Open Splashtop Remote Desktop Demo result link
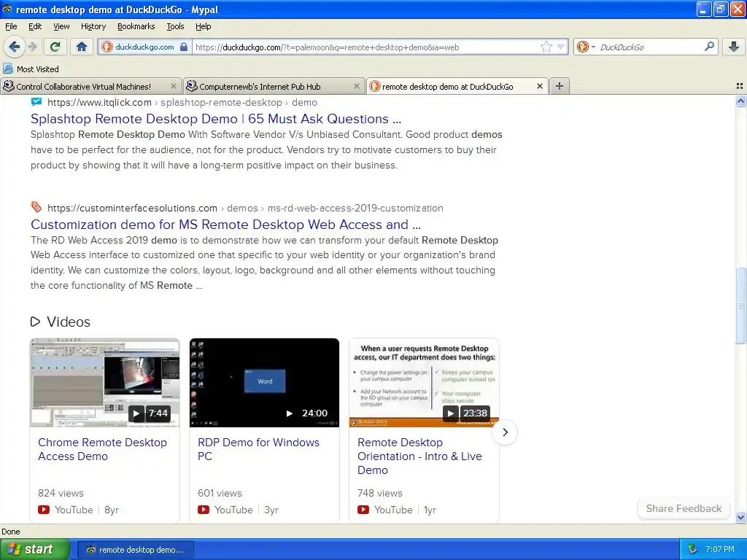This screenshot has width=747, height=560. coord(216,119)
